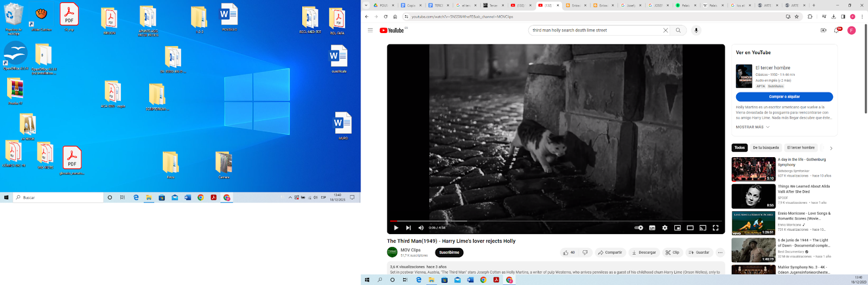
Task: Reload the YouTube page
Action: coord(385,17)
